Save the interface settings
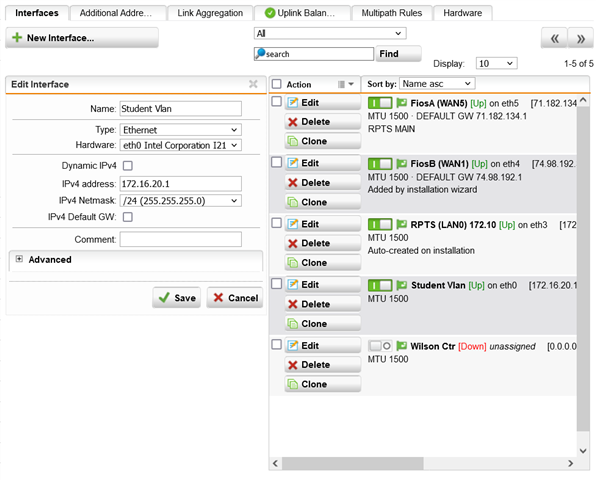 pos(177,298)
